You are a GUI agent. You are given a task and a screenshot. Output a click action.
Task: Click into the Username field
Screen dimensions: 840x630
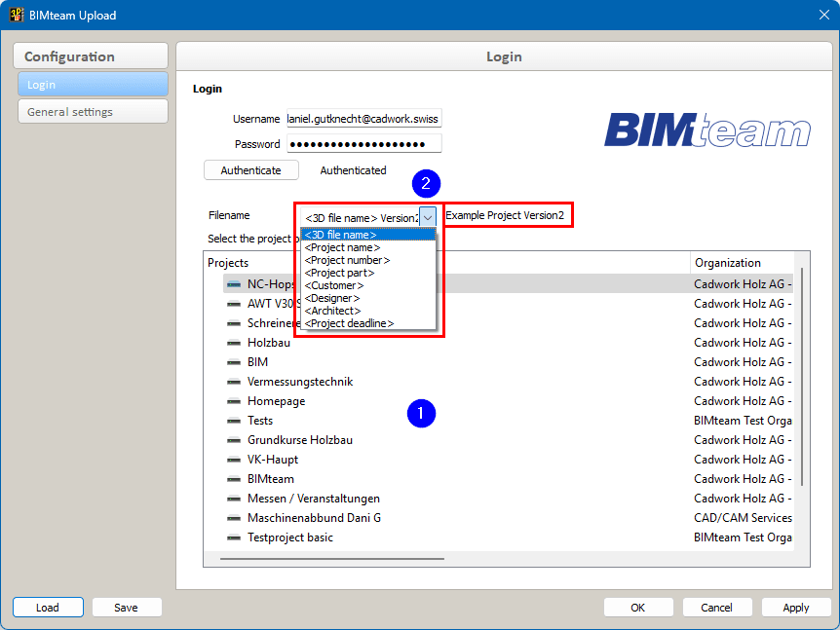(363, 119)
